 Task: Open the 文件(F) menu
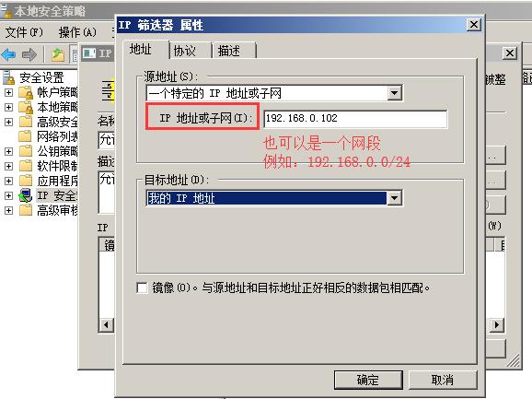point(25,32)
